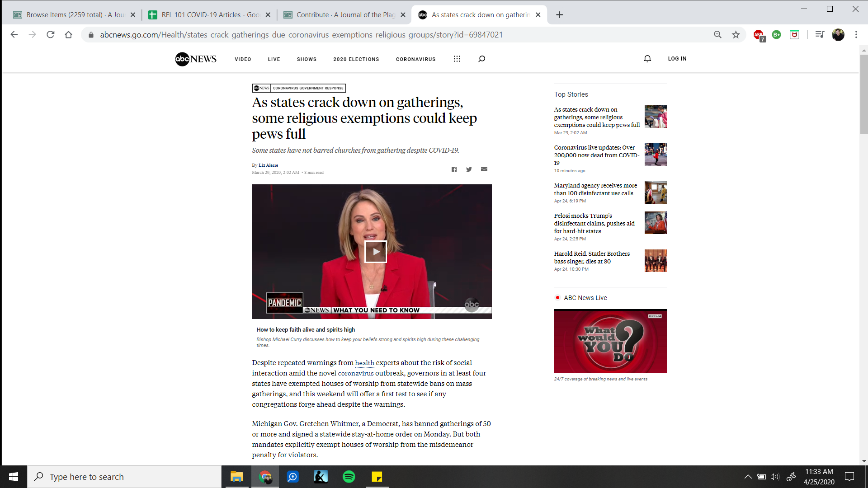Play the Pandemic video
868x488 pixels.
tap(375, 252)
